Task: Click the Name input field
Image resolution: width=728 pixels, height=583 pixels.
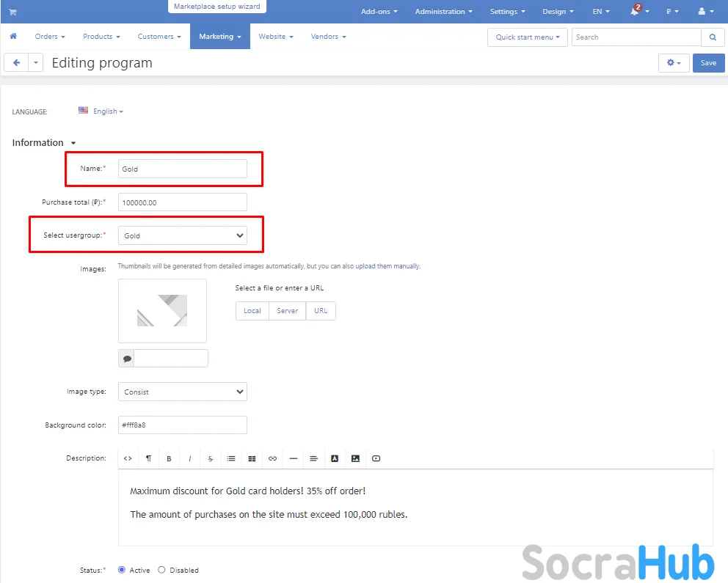Action: (183, 169)
